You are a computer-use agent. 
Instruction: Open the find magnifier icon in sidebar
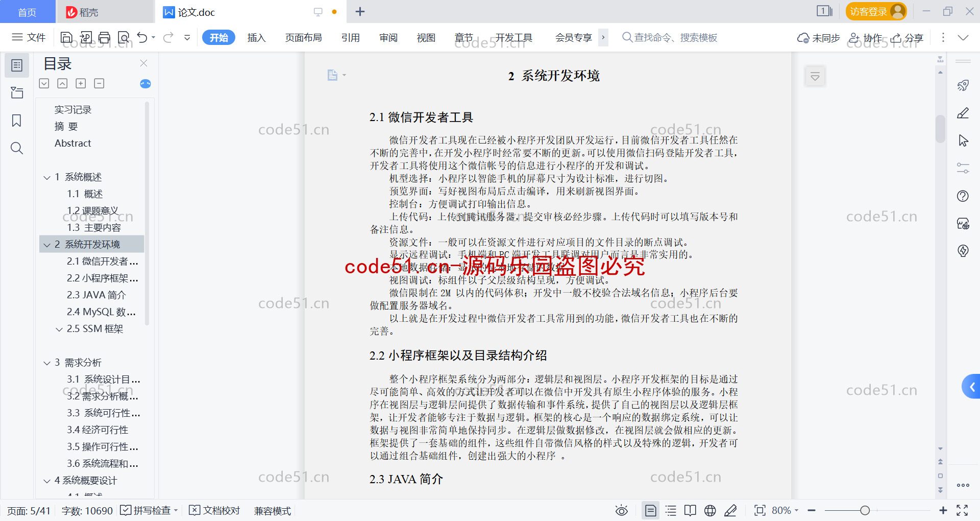(17, 148)
